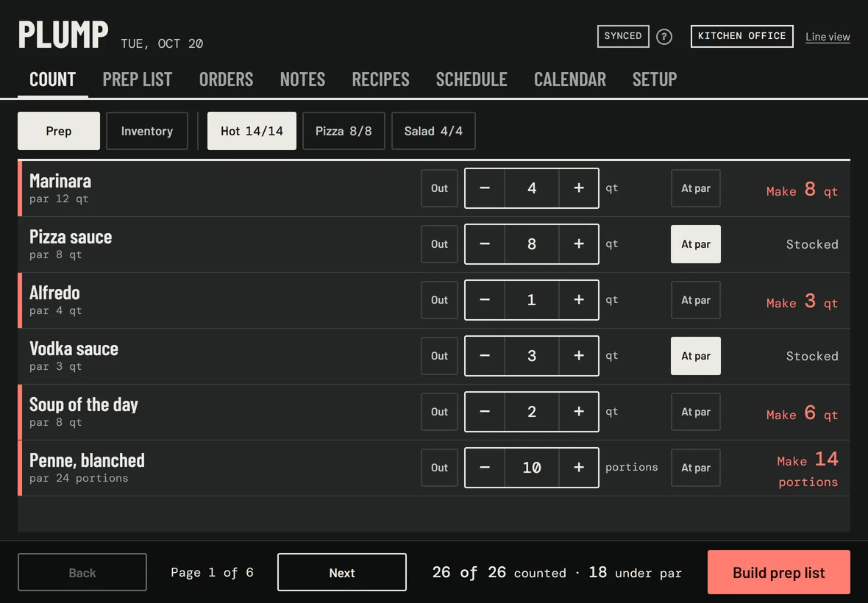
Task: Click the Kitchen Office button
Action: [741, 36]
